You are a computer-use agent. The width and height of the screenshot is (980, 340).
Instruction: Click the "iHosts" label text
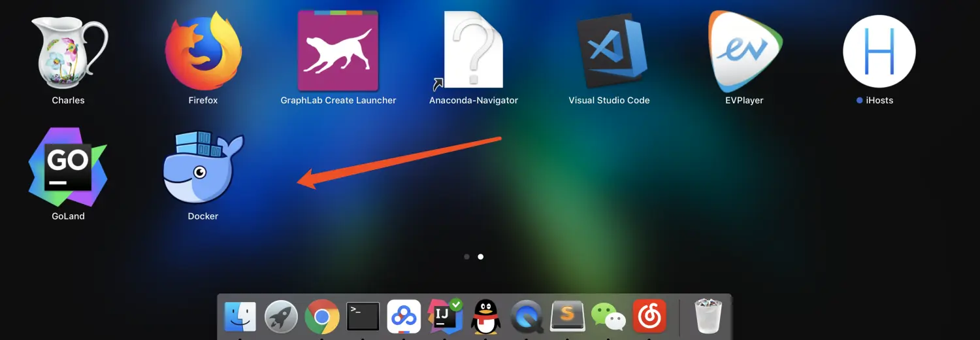pyautogui.click(x=879, y=101)
